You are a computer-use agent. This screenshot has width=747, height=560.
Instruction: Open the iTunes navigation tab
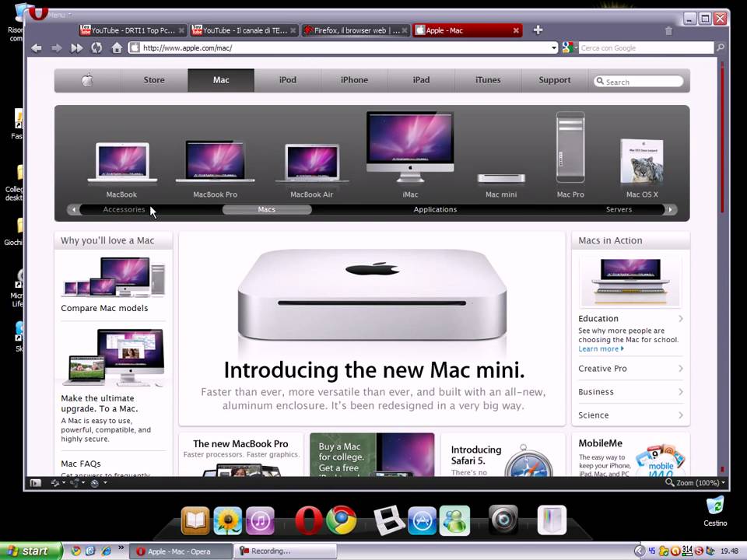[488, 80]
